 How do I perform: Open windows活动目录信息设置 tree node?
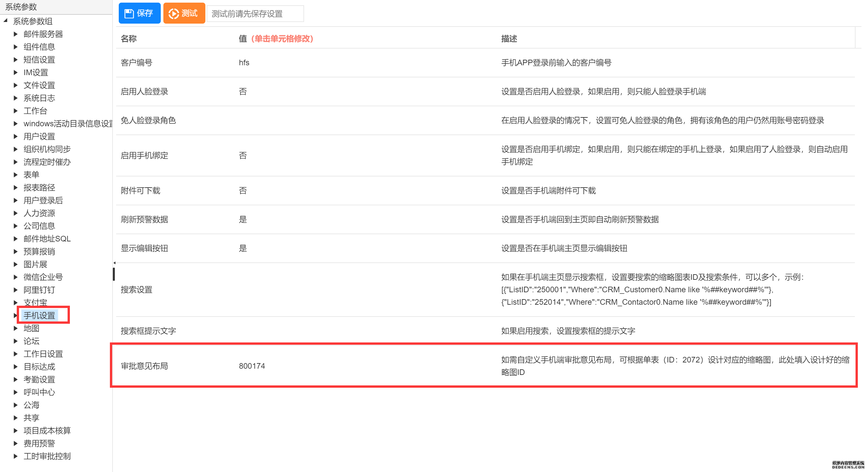tap(68, 124)
